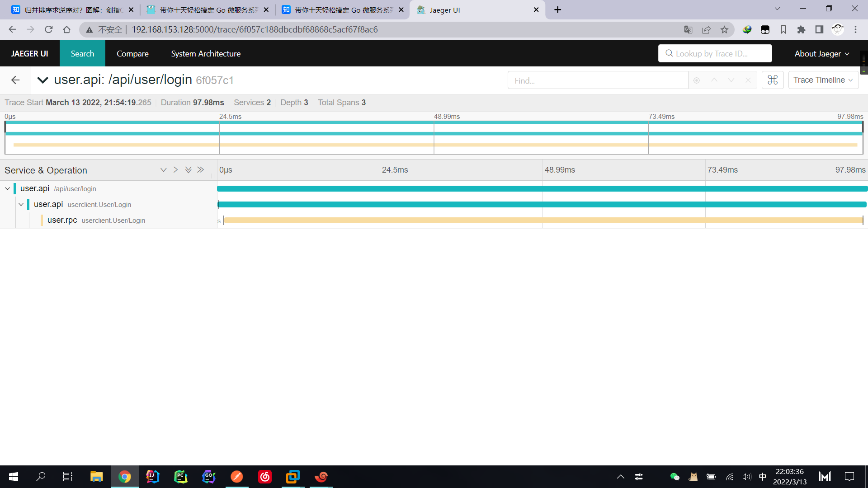Click the back arrow to trace results

coord(15,80)
